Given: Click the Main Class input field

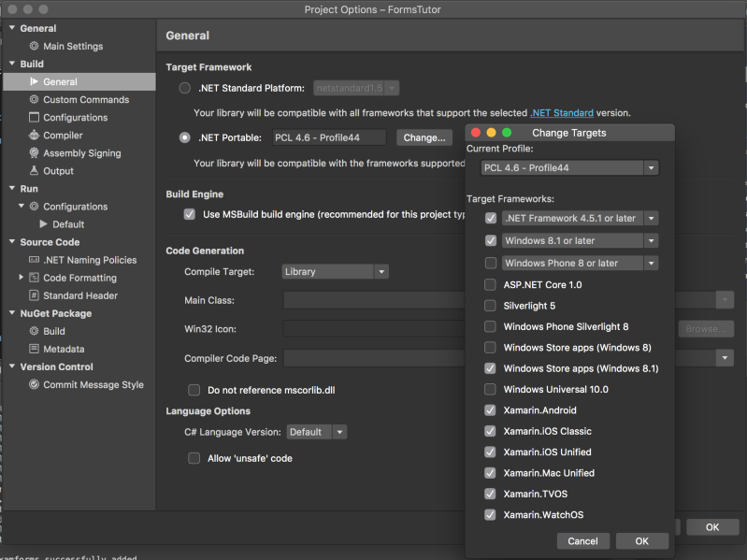Looking at the screenshot, I should click(374, 300).
